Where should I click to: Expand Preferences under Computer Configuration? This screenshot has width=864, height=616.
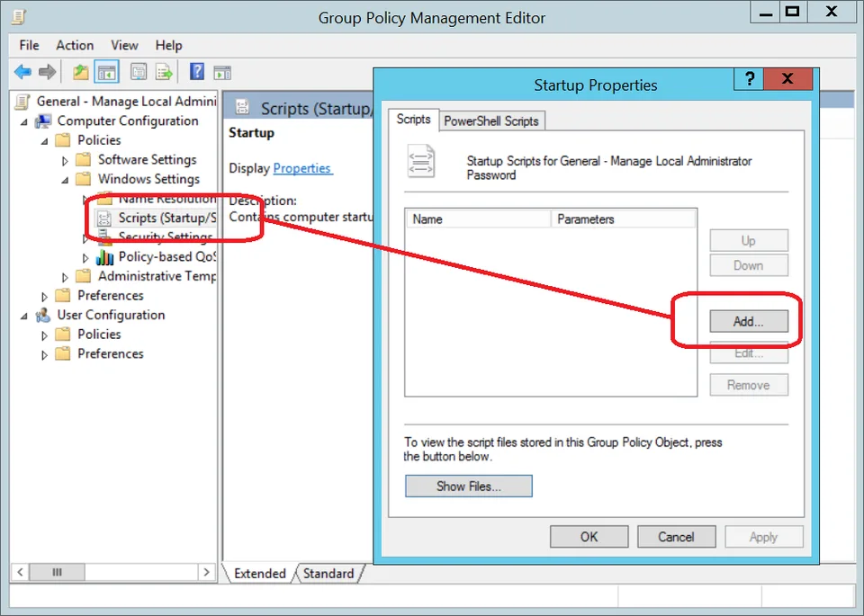tap(45, 296)
